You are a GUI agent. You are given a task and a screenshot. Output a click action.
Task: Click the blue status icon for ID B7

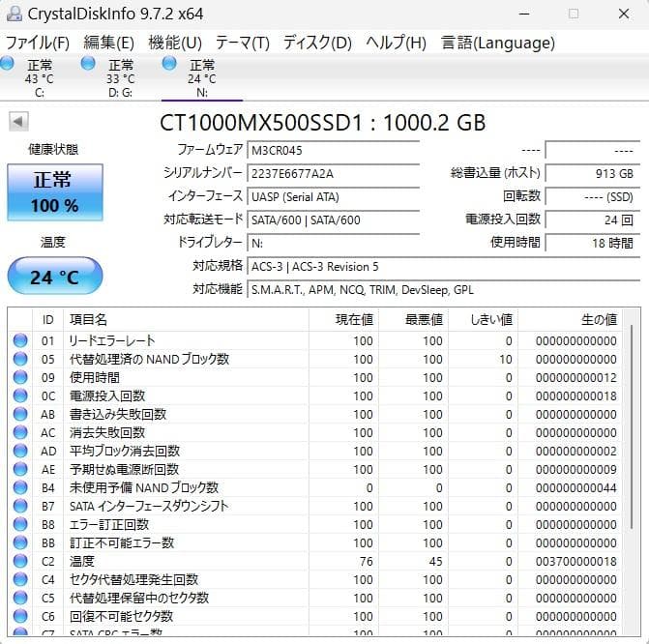coord(20,506)
